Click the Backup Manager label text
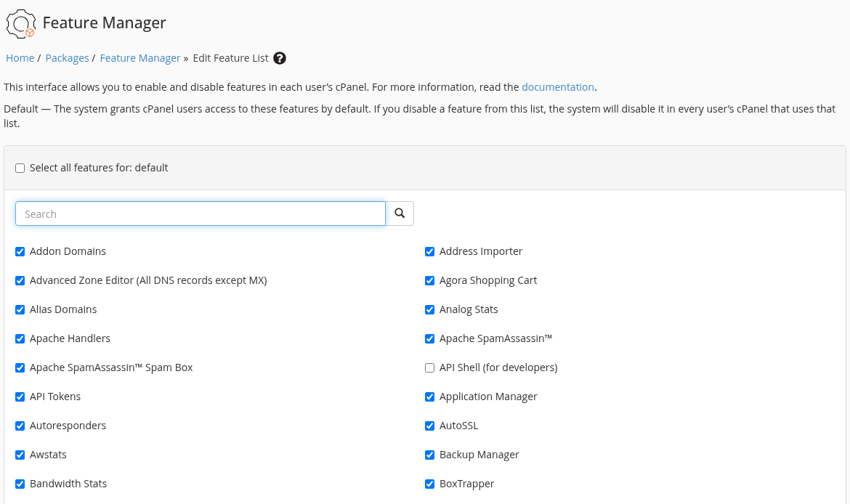The height and width of the screenshot is (504, 850). [x=479, y=455]
